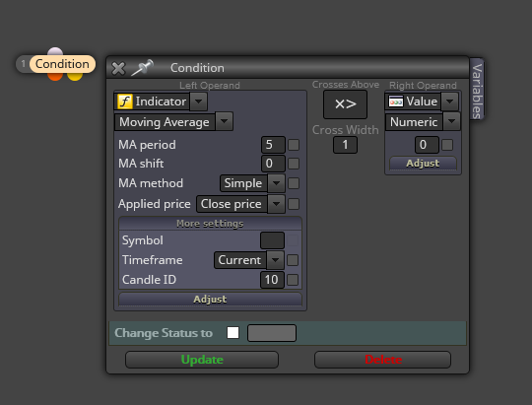Screen dimensions: 532x405
Task: Select the Condition block node on canvas
Action: coord(62,64)
